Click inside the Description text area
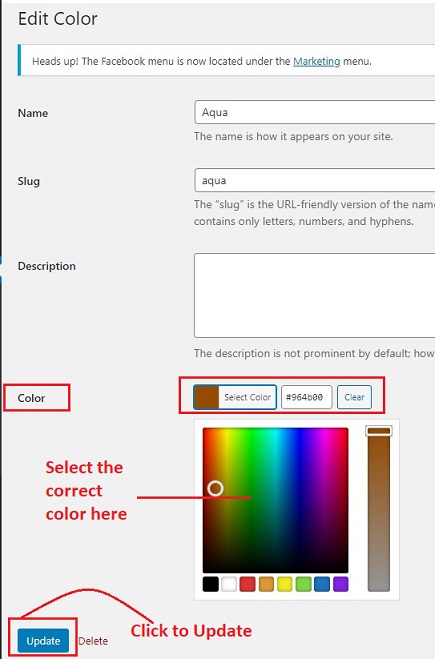 [315, 295]
